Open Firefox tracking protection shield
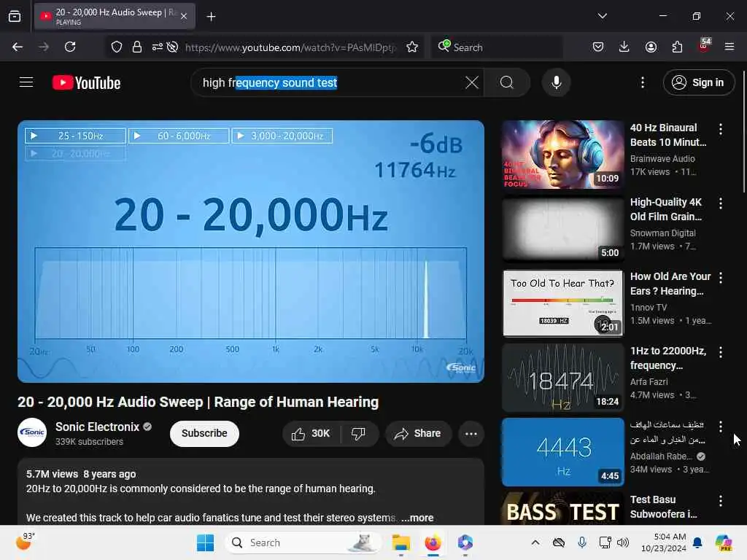Screen dimensions: 747x560 [117, 47]
